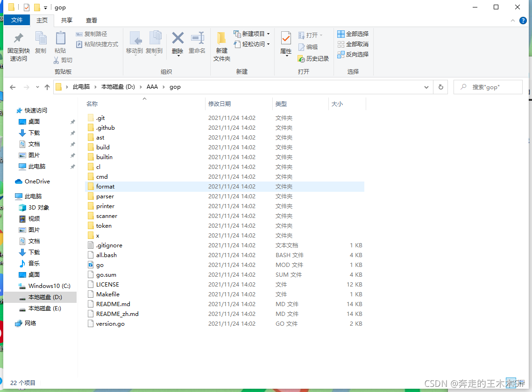Select the go.sum file

pos(106,275)
